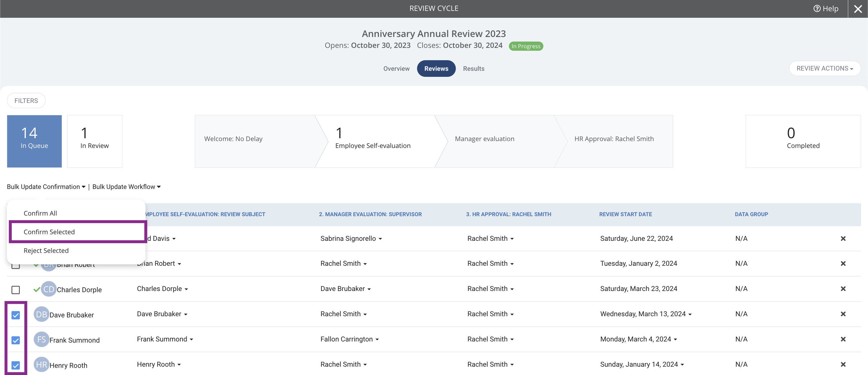868x375 pixels.
Task: Switch to the Overview tab
Action: (396, 69)
